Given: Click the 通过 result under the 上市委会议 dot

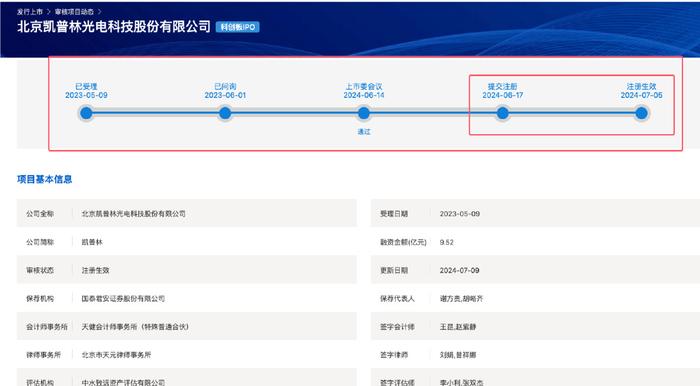Looking at the screenshot, I should [x=364, y=132].
